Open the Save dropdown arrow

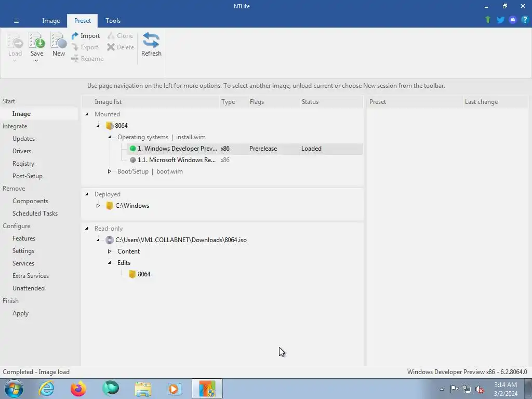tap(36, 61)
